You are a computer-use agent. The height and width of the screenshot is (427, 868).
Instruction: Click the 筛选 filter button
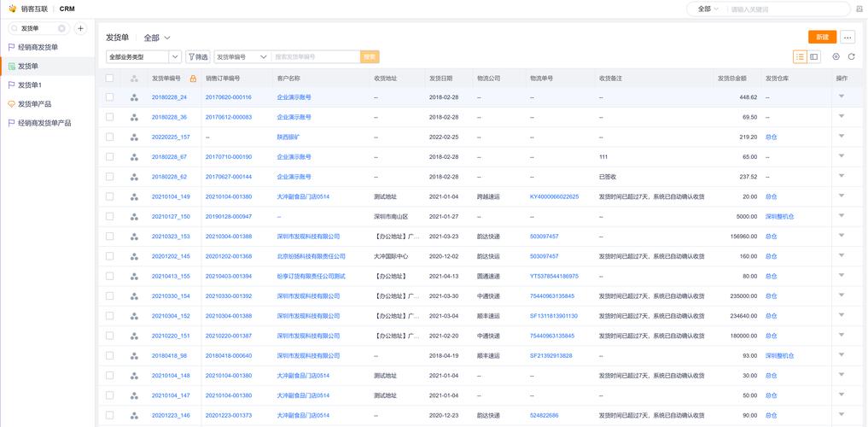pos(198,56)
